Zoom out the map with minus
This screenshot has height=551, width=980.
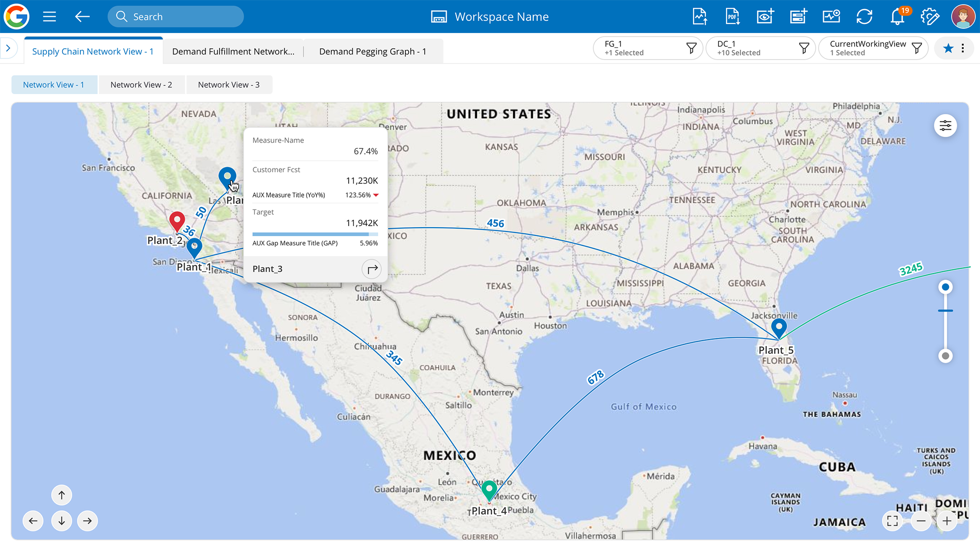coord(921,521)
